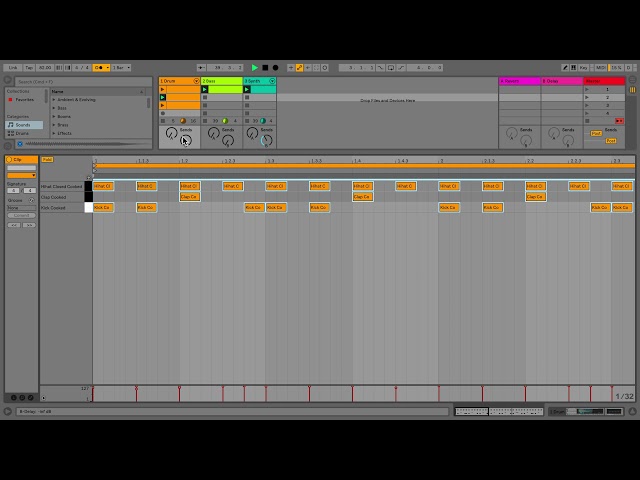Viewport: 640px width, 480px height.
Task: Toggle the blue browser preview button
Action: click(x=20, y=144)
